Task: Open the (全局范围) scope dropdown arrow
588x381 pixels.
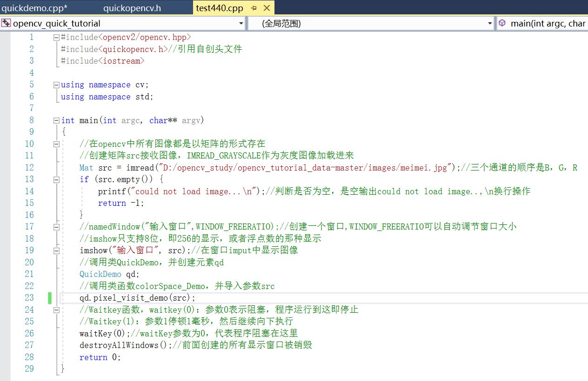Action: (490, 24)
